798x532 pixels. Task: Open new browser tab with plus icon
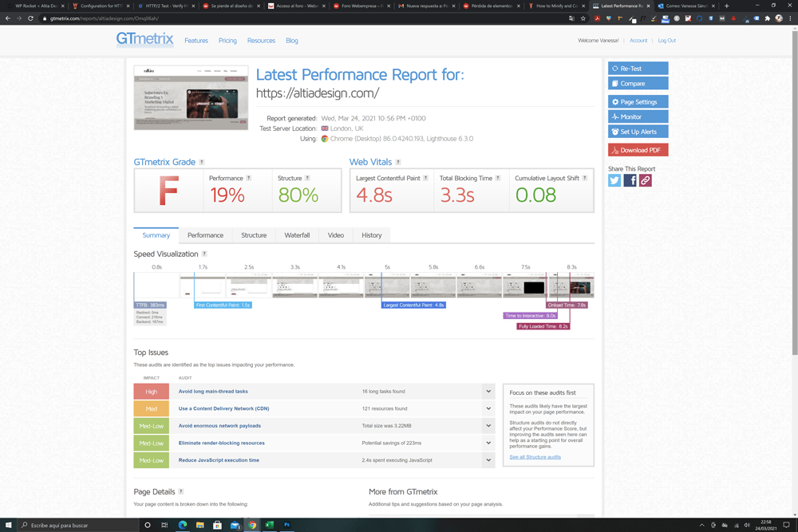point(726,6)
